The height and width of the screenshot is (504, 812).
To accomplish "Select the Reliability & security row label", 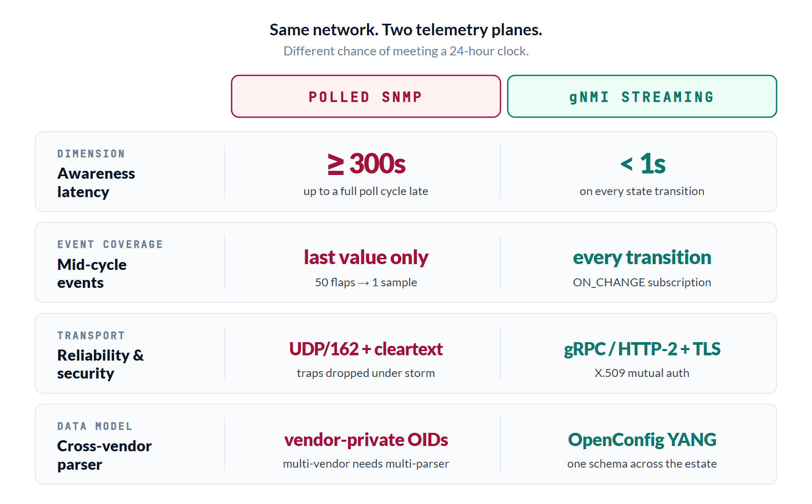I will (101, 364).
